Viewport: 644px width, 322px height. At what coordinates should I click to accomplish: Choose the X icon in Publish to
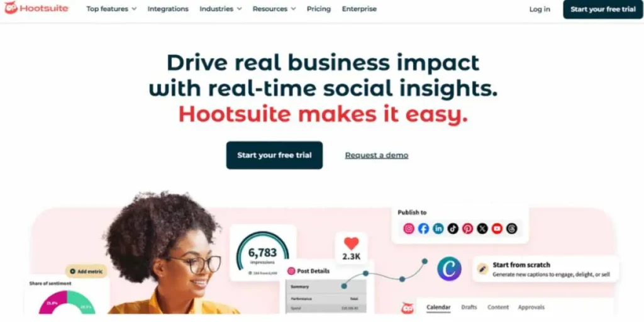[x=482, y=229]
